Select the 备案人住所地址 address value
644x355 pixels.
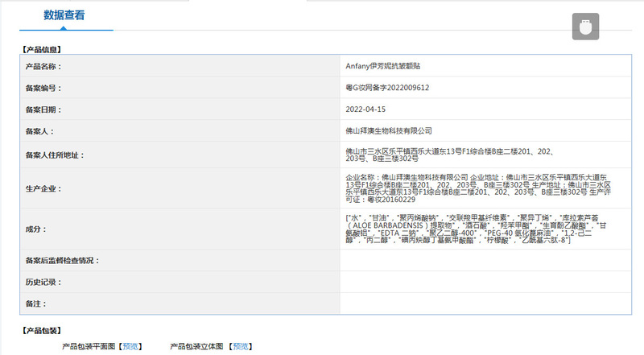pos(451,155)
